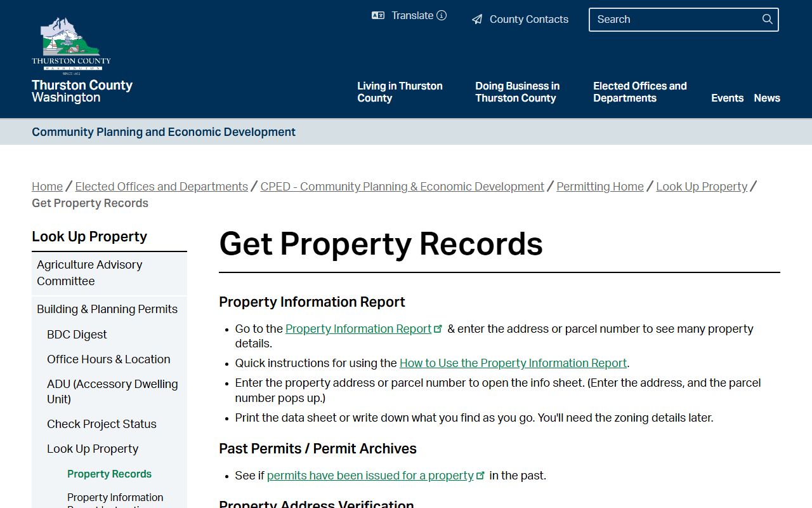812x508 pixels.
Task: Click the search magnifier icon
Action: coord(768,19)
